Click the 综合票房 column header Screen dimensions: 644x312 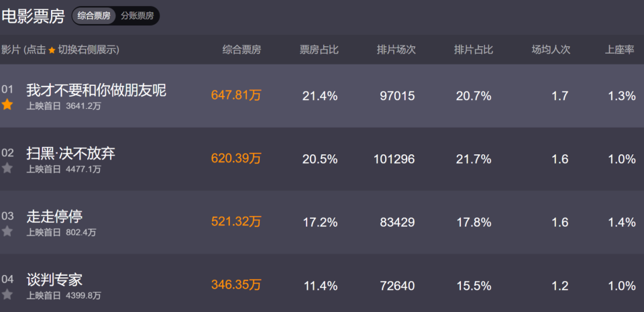coord(241,50)
